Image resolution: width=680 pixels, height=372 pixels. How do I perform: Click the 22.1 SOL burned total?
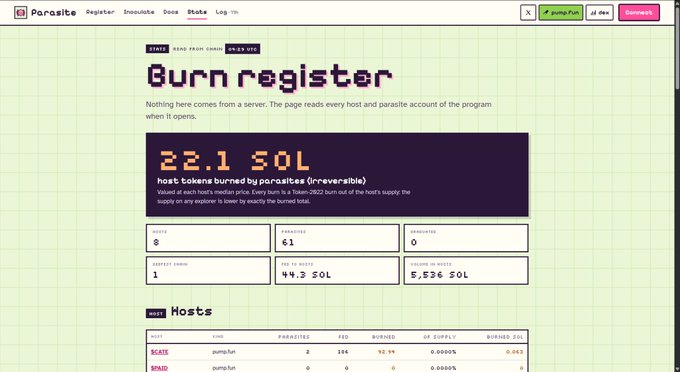coord(235,160)
